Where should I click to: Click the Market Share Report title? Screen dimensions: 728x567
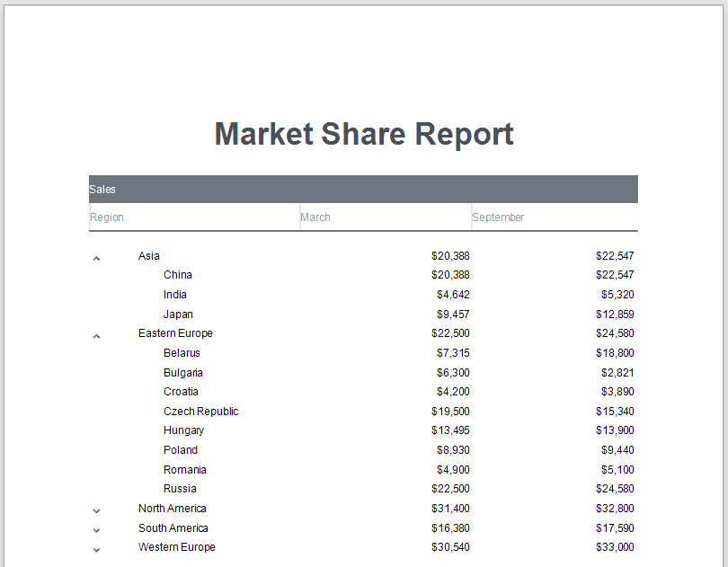point(364,134)
